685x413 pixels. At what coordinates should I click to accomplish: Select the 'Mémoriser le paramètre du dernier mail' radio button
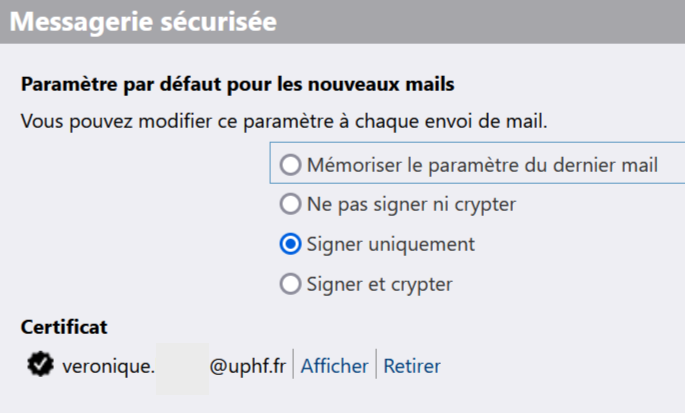click(x=291, y=165)
